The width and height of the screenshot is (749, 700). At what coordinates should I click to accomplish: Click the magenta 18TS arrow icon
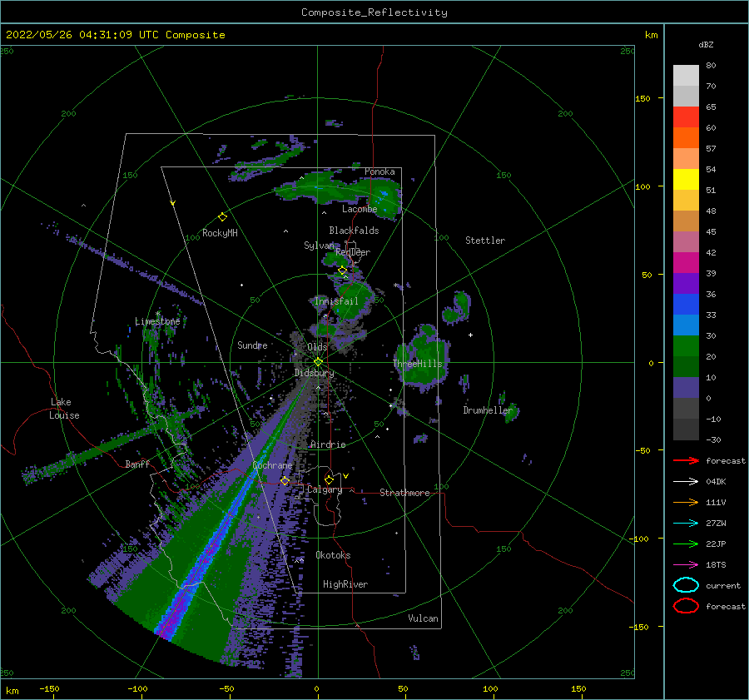[x=686, y=564]
